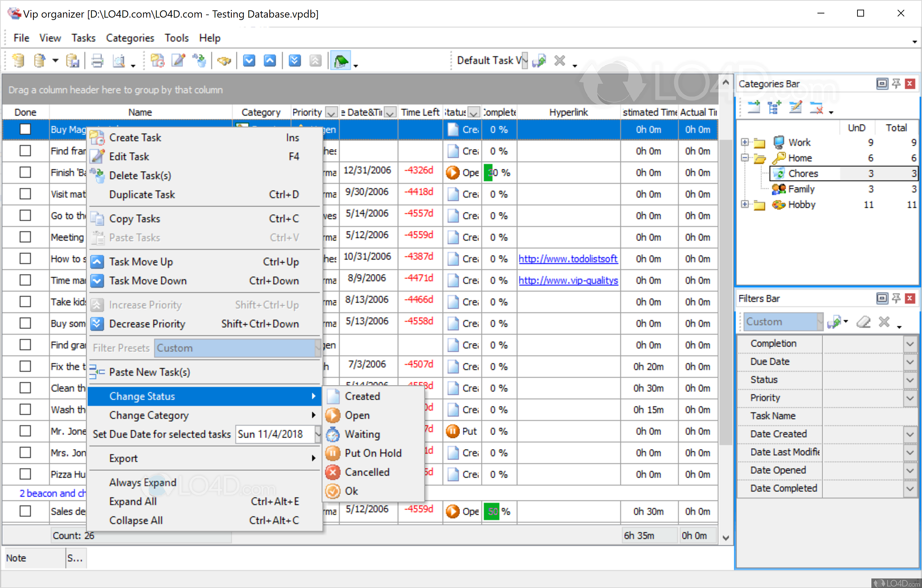The height and width of the screenshot is (588, 922).
Task: Click the Task Move Down toolbar icon
Action: (249, 60)
